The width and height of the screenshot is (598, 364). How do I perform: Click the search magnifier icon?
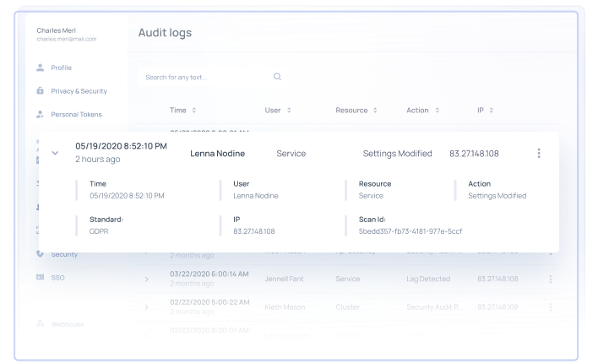click(x=277, y=77)
